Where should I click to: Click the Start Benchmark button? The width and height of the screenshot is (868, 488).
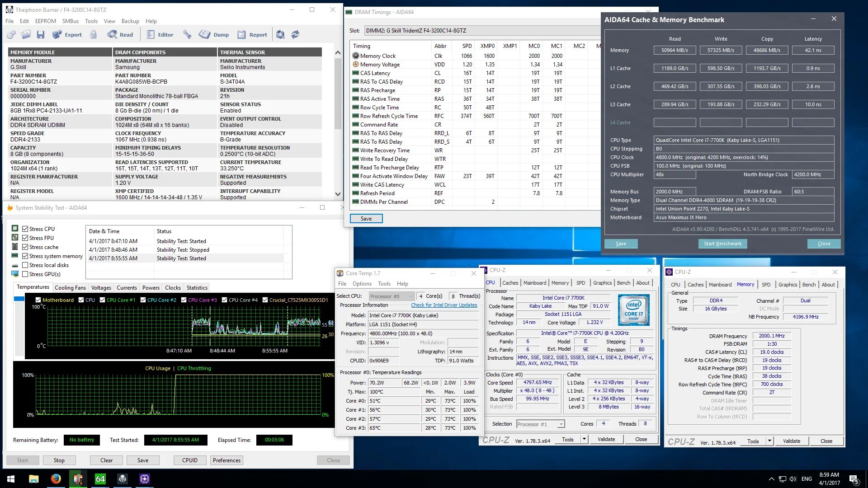pyautogui.click(x=722, y=244)
